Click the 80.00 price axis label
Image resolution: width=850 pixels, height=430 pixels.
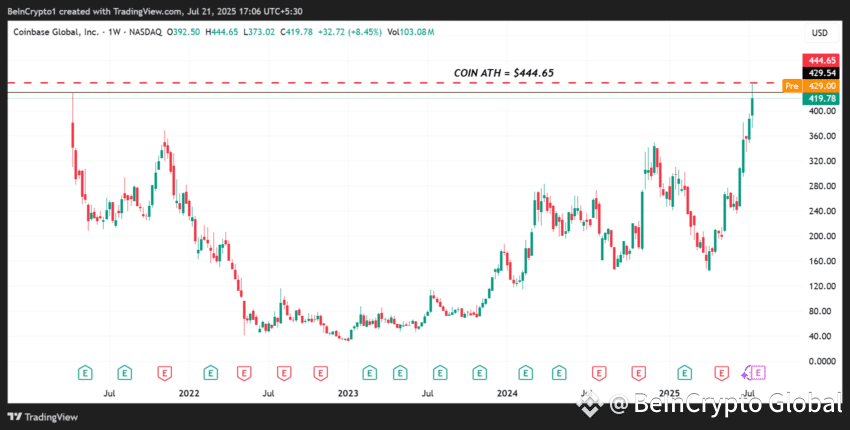click(822, 311)
